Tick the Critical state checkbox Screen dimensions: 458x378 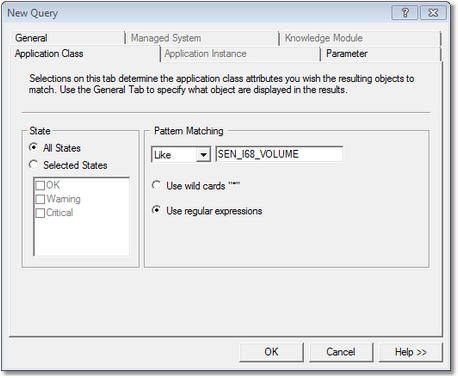(40, 213)
